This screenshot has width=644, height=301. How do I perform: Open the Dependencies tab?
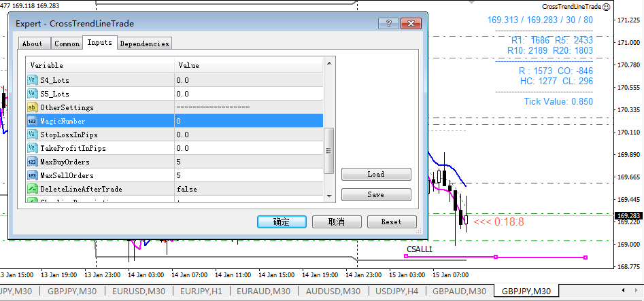pos(145,43)
